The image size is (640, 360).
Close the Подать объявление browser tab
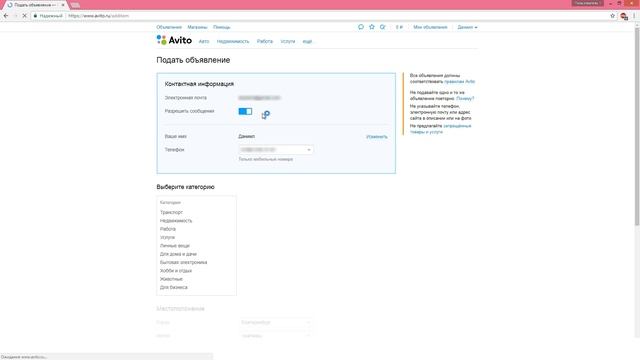click(63, 5)
